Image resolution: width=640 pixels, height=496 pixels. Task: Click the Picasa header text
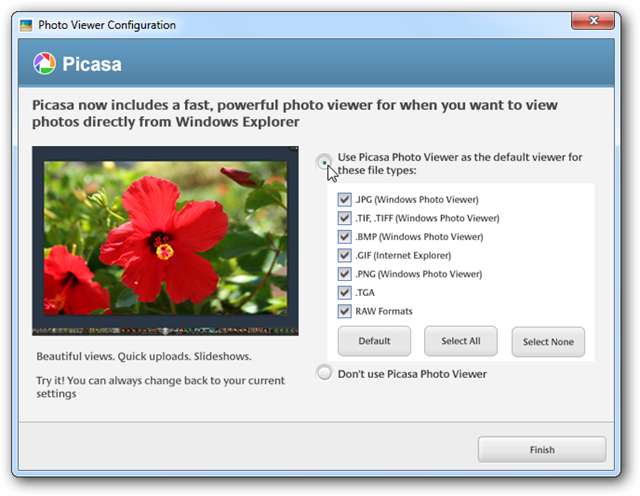92,64
